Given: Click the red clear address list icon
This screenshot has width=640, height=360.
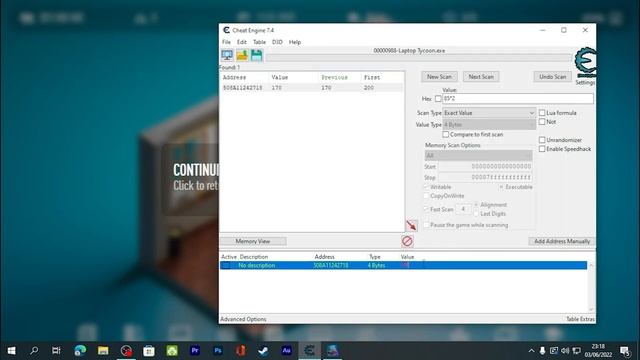Looking at the screenshot, I should [407, 241].
